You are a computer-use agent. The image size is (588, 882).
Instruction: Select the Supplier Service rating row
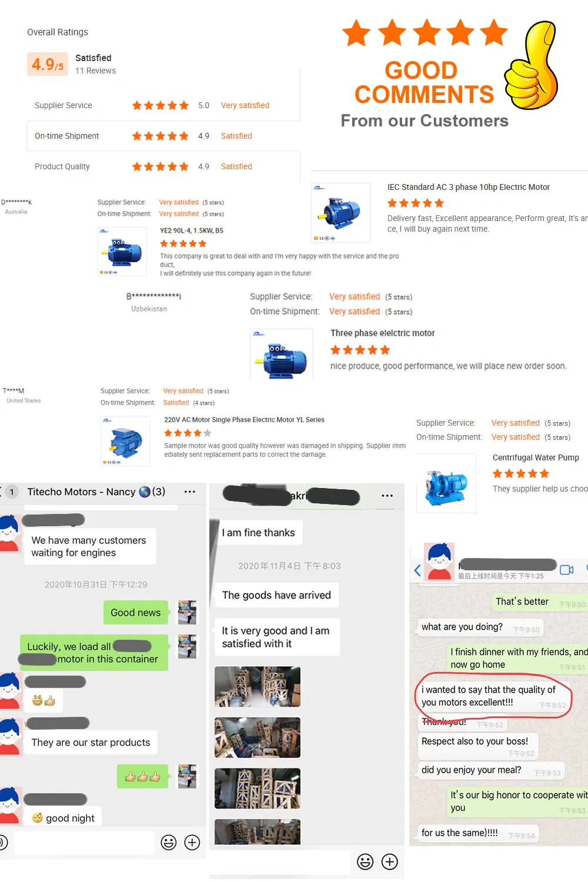[163, 105]
